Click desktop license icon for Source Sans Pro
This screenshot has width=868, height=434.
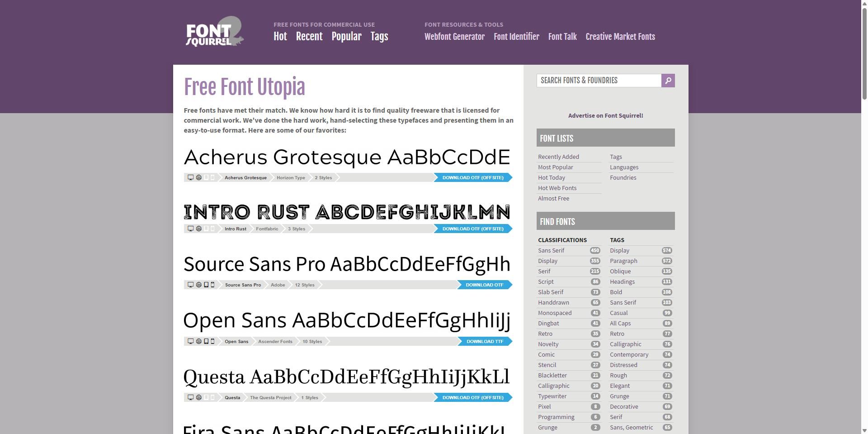[191, 285]
